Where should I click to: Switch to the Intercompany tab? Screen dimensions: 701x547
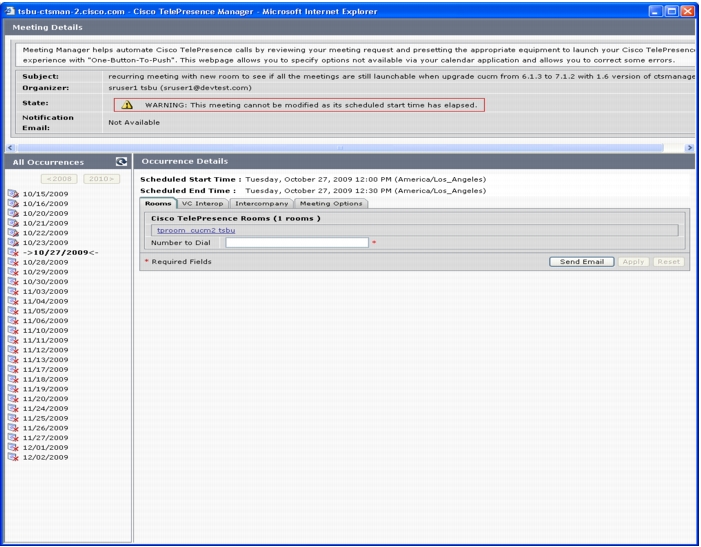(262, 203)
